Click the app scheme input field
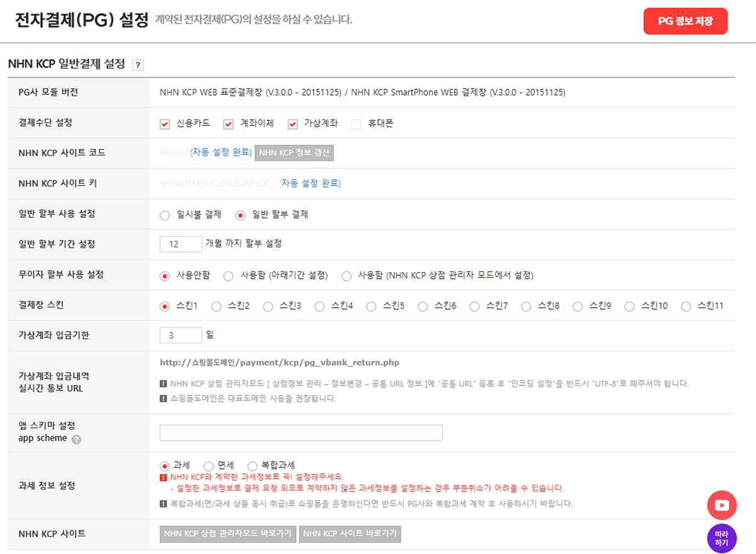 [x=301, y=432]
